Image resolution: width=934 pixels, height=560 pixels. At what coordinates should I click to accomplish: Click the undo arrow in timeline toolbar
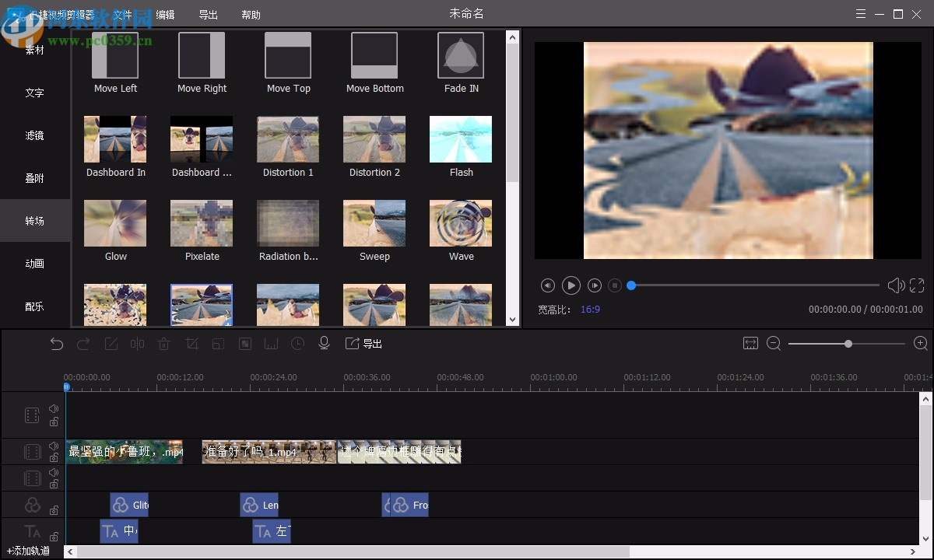pyautogui.click(x=57, y=344)
